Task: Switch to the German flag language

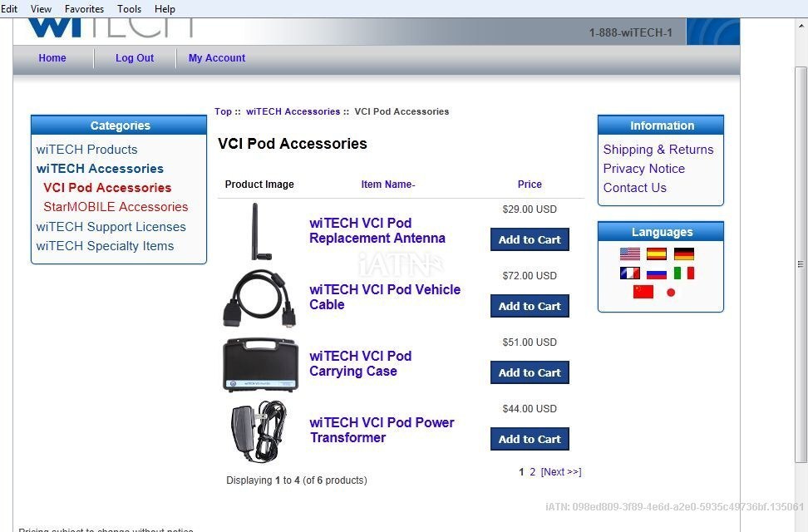Action: click(684, 254)
